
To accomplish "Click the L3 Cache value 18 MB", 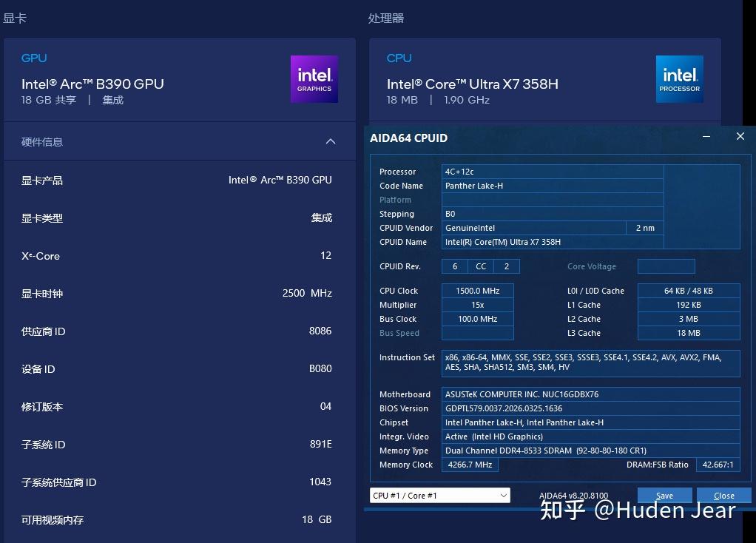I will pyautogui.click(x=689, y=333).
